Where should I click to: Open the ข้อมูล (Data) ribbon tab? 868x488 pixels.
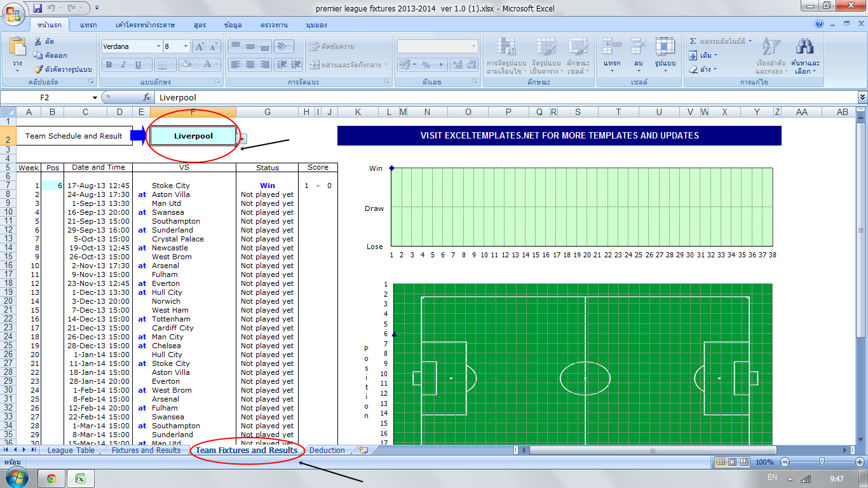coord(233,25)
